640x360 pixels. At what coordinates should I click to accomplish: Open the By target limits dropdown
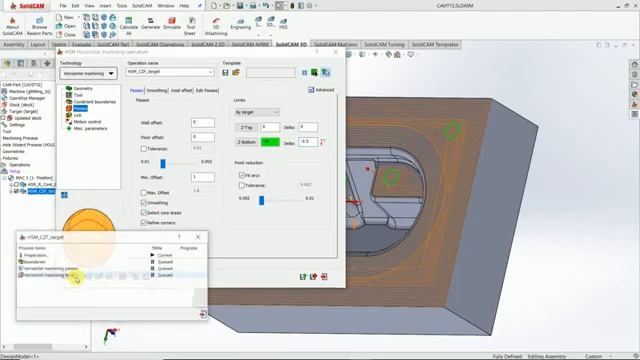pyautogui.click(x=257, y=112)
